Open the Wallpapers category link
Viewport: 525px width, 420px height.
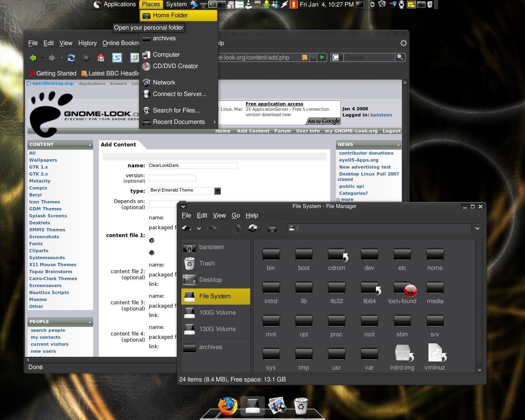43,160
